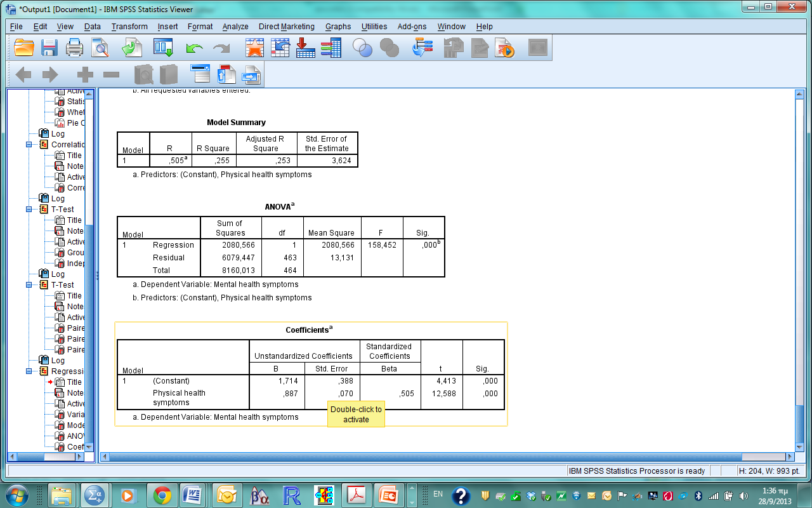
Task: Undo the last action
Action: (193, 48)
